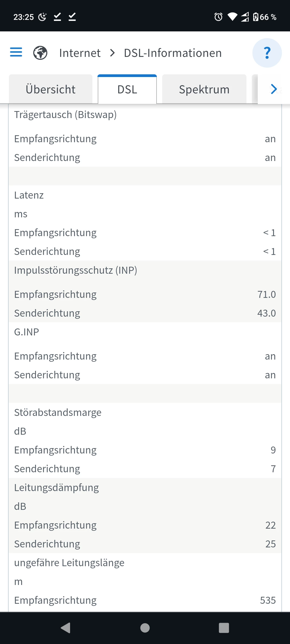Tap the Trägertausch (Bitswap) row heading
The width and height of the screenshot is (290, 644).
tap(65, 115)
